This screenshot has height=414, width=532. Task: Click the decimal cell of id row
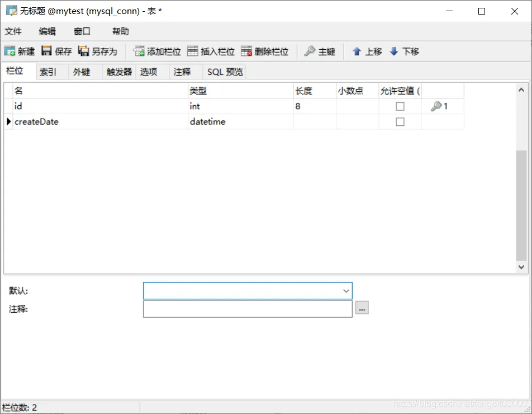pyautogui.click(x=358, y=106)
